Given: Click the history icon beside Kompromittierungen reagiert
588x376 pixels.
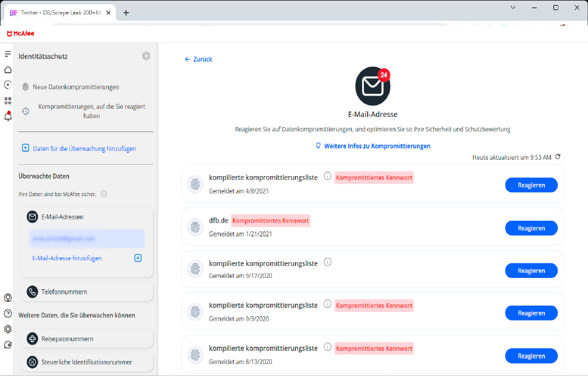Looking at the screenshot, I should click(26, 111).
